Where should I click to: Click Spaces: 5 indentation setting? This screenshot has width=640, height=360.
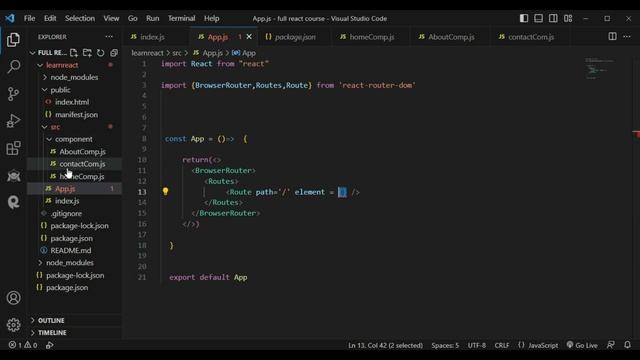445,345
